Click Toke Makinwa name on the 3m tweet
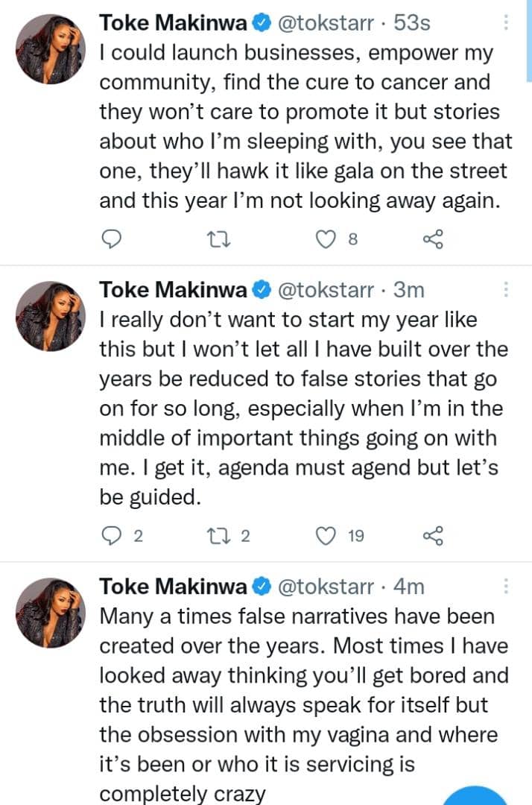 173,290
